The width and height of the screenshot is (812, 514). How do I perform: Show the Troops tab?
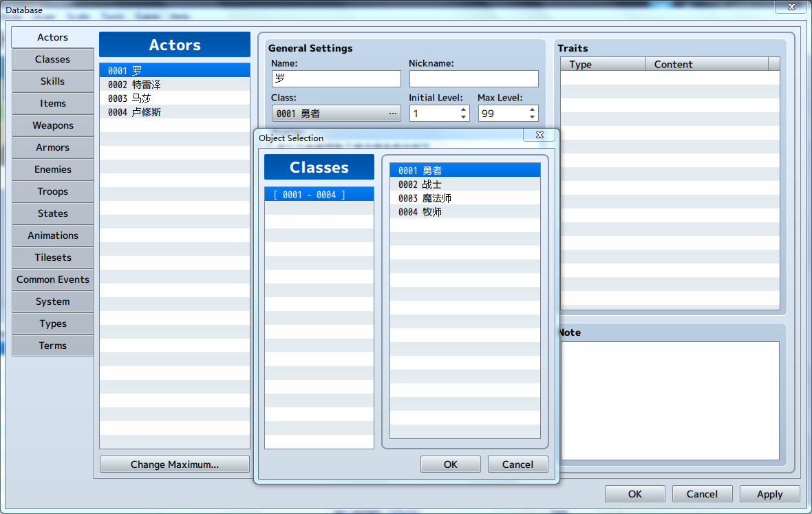[53, 191]
